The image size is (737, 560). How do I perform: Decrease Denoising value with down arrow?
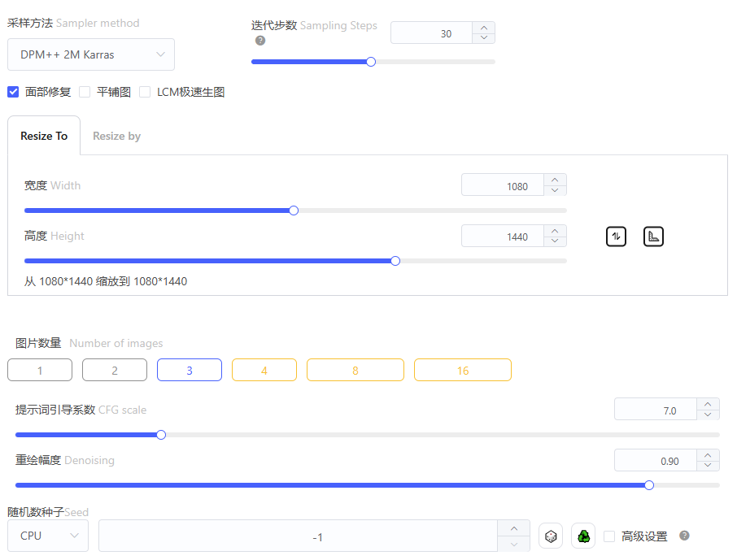[x=708, y=465]
